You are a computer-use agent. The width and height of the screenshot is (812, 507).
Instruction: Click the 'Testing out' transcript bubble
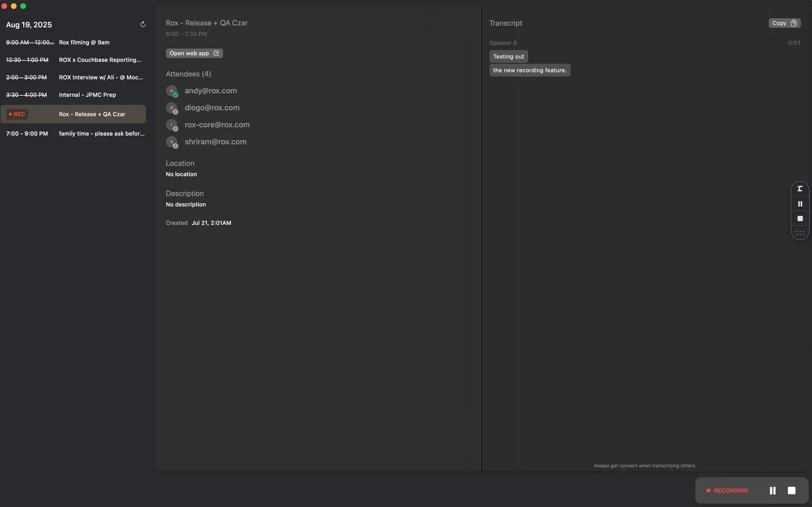(x=509, y=56)
